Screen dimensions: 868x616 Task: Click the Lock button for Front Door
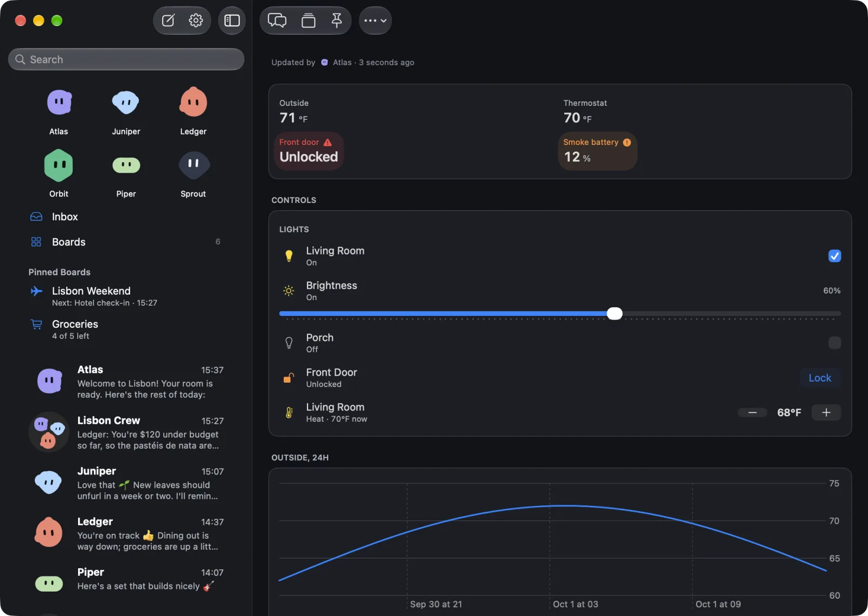click(820, 378)
